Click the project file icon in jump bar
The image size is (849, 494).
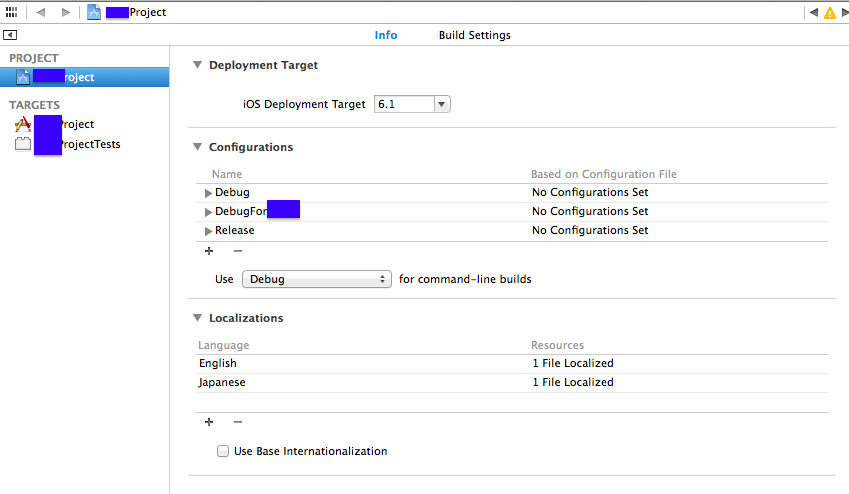(x=94, y=12)
